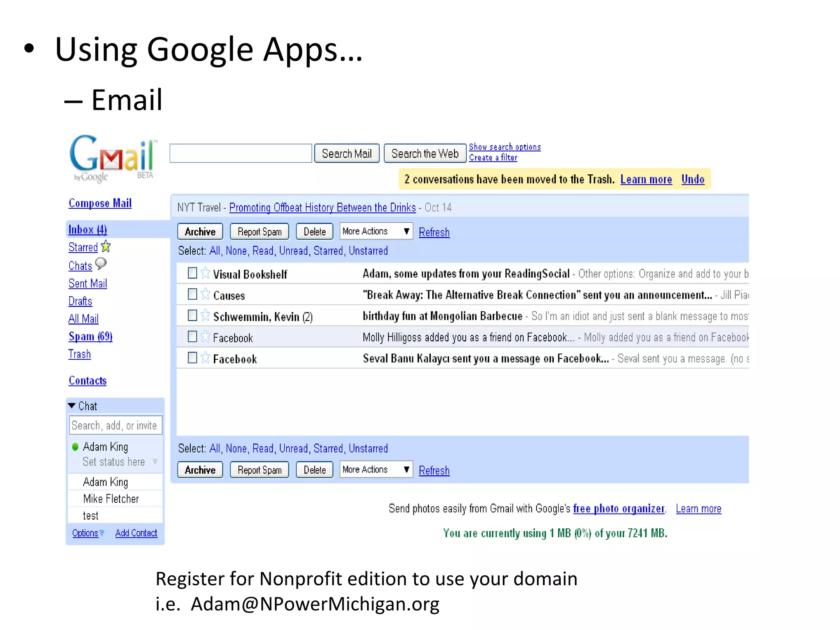The height and width of the screenshot is (630, 840).
Task: Check the Molly Hilligoss Facebook email
Action: [192, 337]
